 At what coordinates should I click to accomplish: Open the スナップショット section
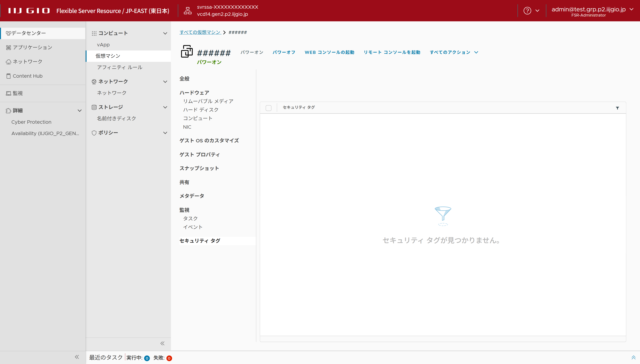199,168
